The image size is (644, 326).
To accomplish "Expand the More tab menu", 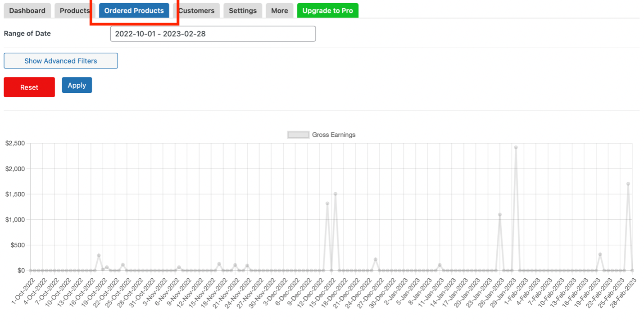I will (280, 11).
